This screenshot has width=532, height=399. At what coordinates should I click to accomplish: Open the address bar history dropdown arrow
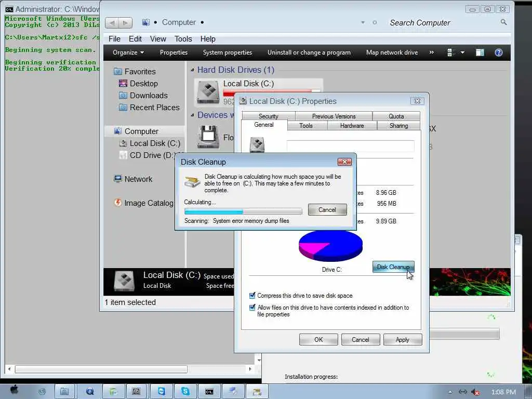(x=363, y=22)
